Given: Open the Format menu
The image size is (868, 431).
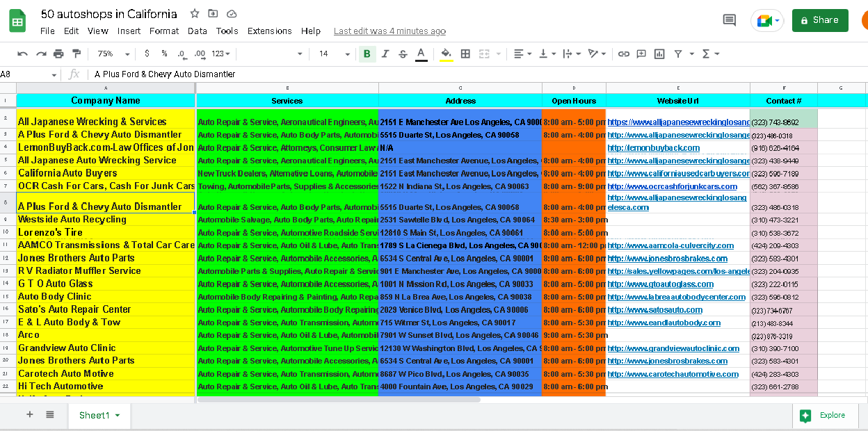Looking at the screenshot, I should tap(164, 31).
